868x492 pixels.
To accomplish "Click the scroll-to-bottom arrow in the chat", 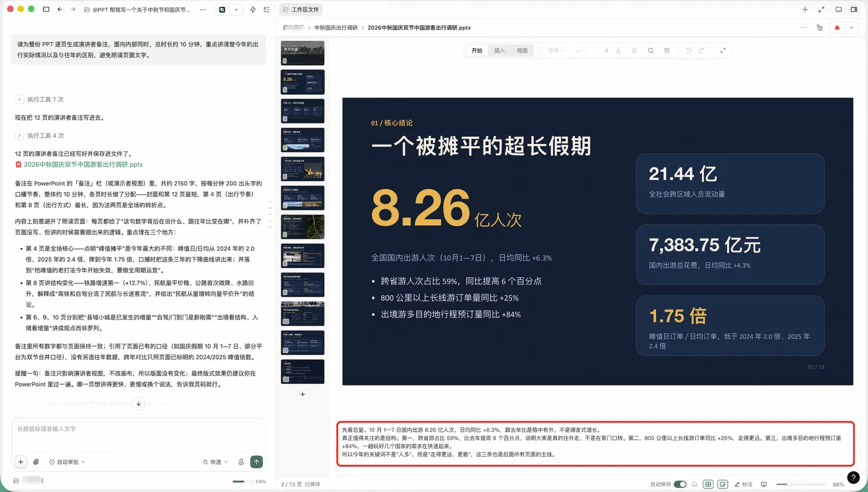I will [139, 404].
